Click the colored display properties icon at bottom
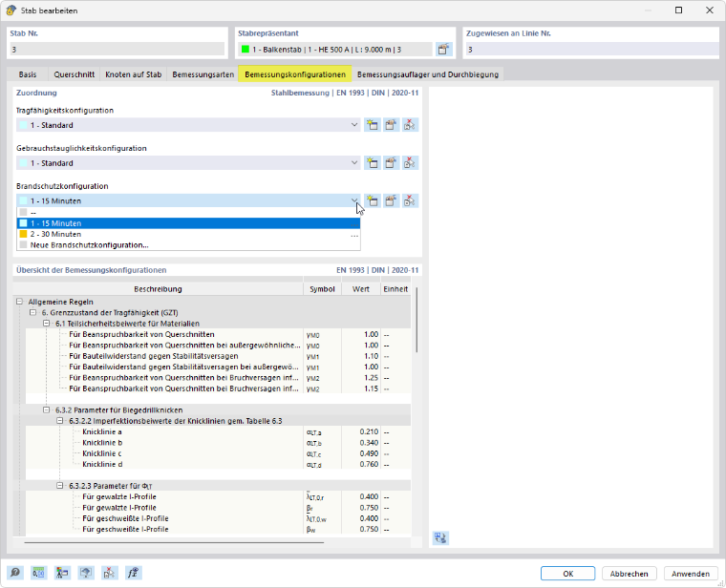Image resolution: width=726 pixels, height=588 pixels. (62, 573)
